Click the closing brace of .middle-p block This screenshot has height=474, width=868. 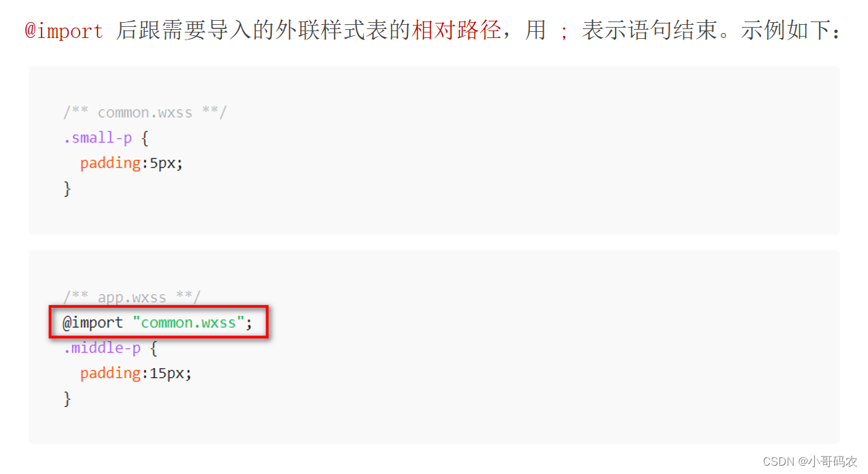click(67, 399)
